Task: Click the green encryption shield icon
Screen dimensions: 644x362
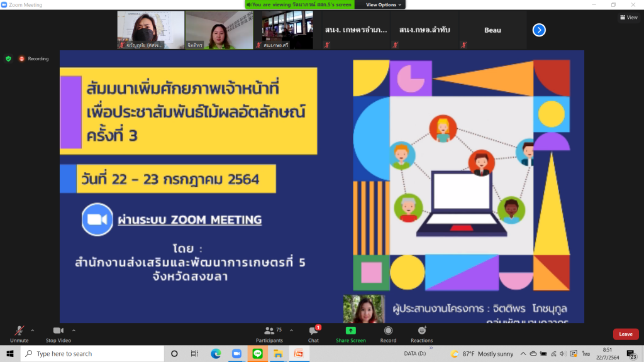Action: 8,58
